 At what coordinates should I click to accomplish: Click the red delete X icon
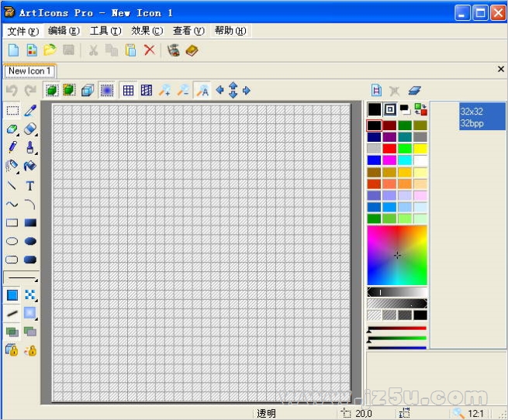(150, 50)
